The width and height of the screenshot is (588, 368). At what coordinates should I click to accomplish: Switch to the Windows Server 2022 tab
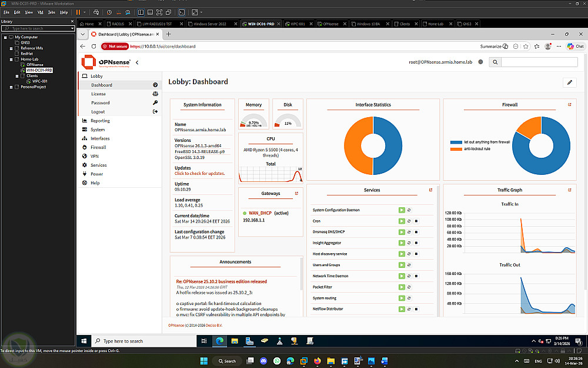[x=210, y=24]
